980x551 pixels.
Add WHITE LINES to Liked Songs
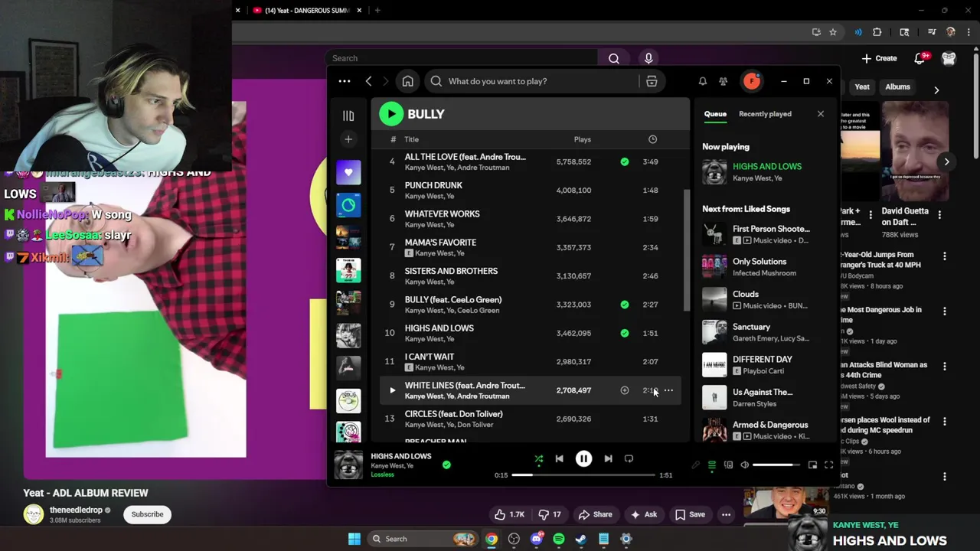pos(625,390)
